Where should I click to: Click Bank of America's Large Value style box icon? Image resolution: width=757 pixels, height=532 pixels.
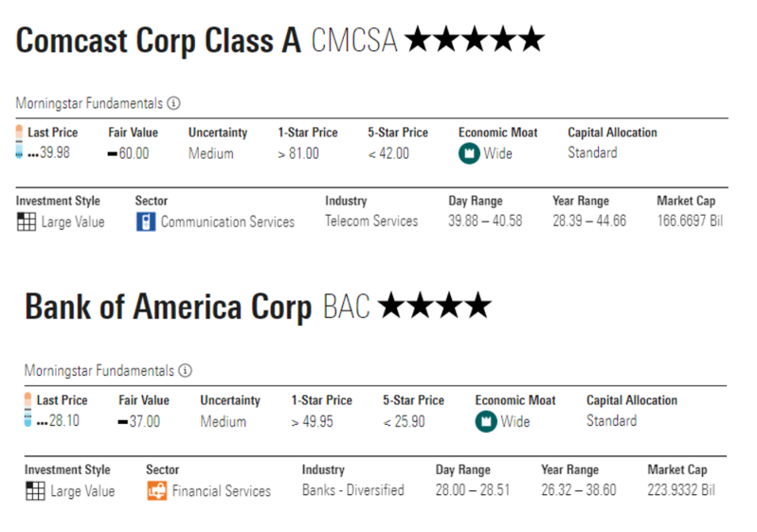point(35,490)
